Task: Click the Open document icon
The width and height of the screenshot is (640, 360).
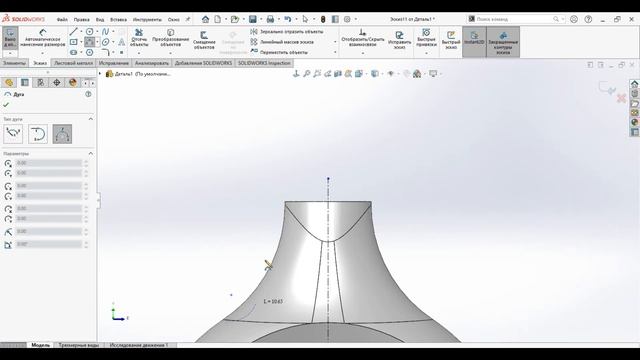Action: [x=234, y=19]
